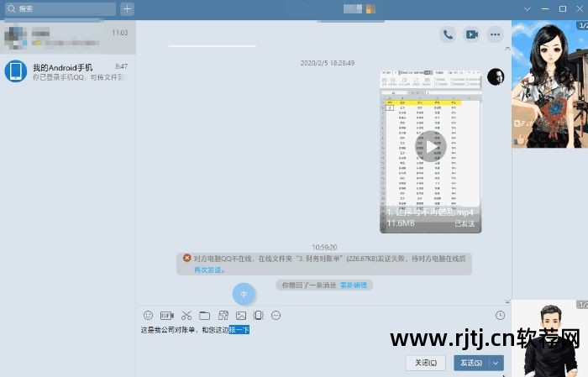Click the 11.6MB file size label
Viewport: 588px width, 377px height.
tap(401, 223)
